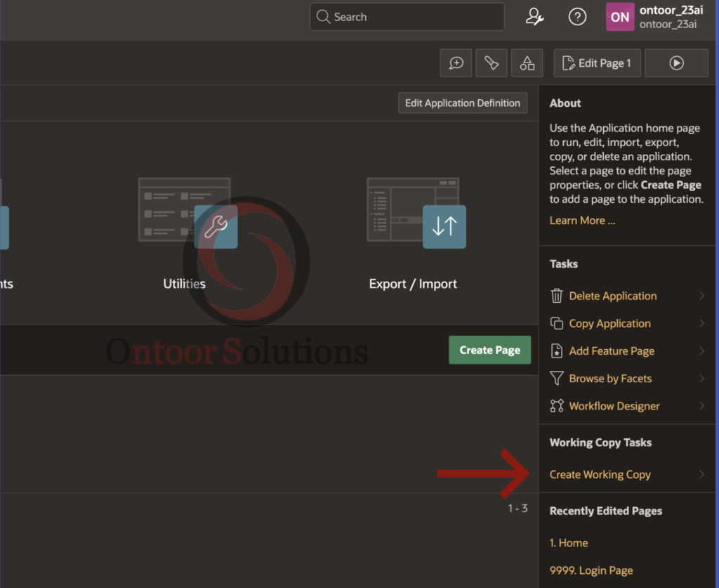Click the Feedback speech bubble icon

coord(456,63)
